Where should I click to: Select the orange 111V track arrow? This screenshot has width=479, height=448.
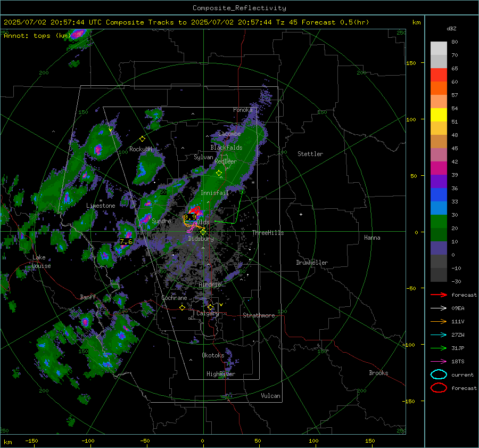[439, 321]
